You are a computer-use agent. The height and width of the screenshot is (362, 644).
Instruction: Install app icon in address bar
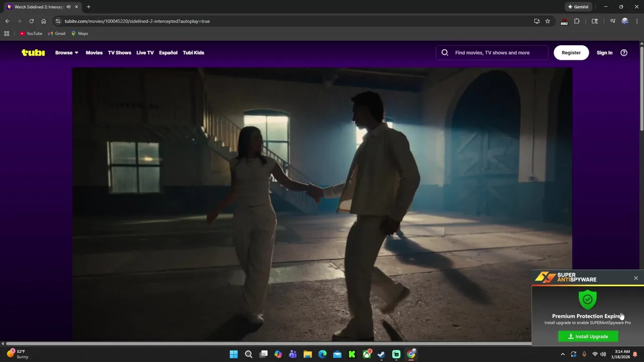point(537,21)
